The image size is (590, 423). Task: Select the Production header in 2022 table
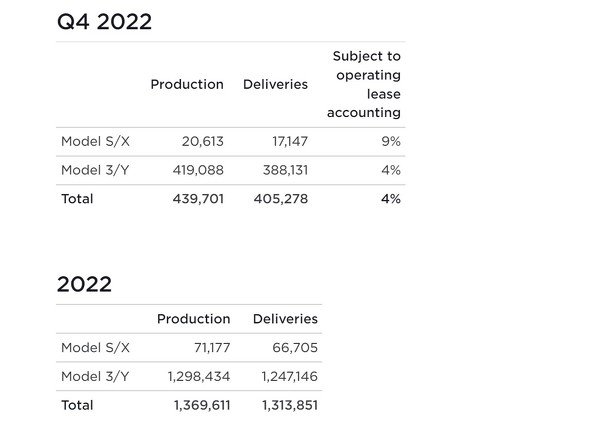click(x=194, y=319)
